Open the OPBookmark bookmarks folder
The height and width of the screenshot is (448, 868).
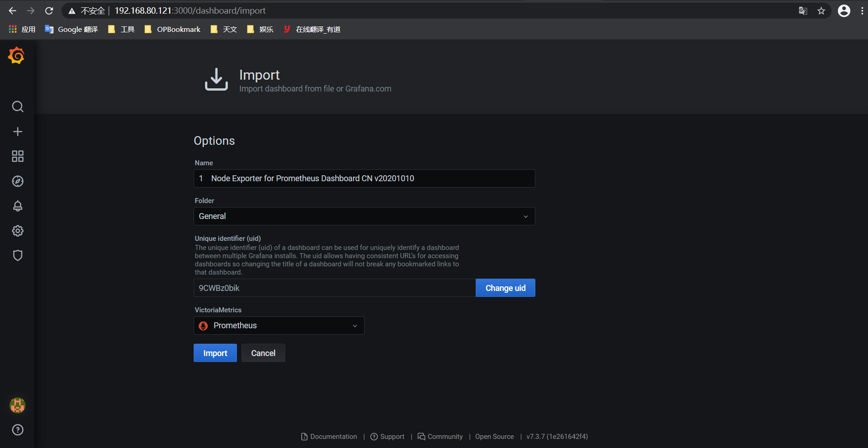tap(172, 29)
